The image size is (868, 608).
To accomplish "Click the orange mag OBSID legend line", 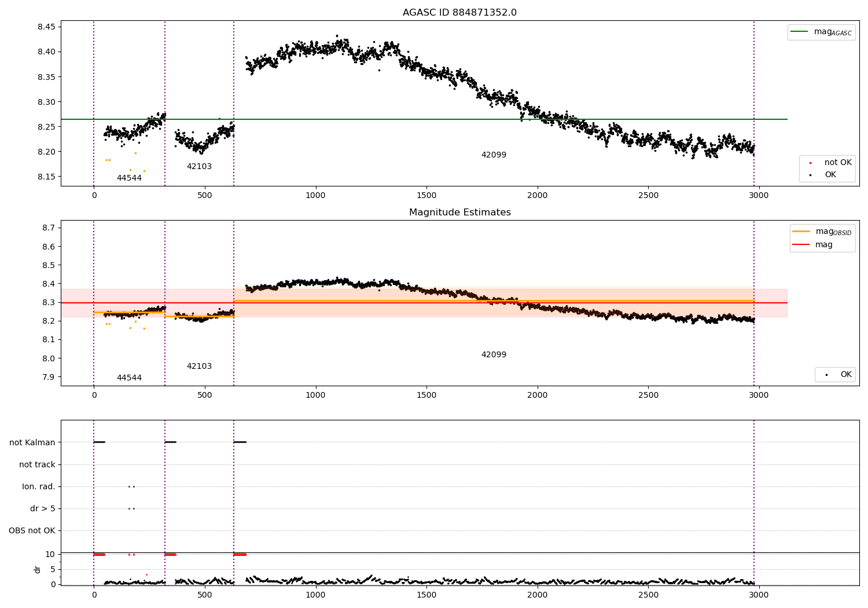I will [801, 232].
